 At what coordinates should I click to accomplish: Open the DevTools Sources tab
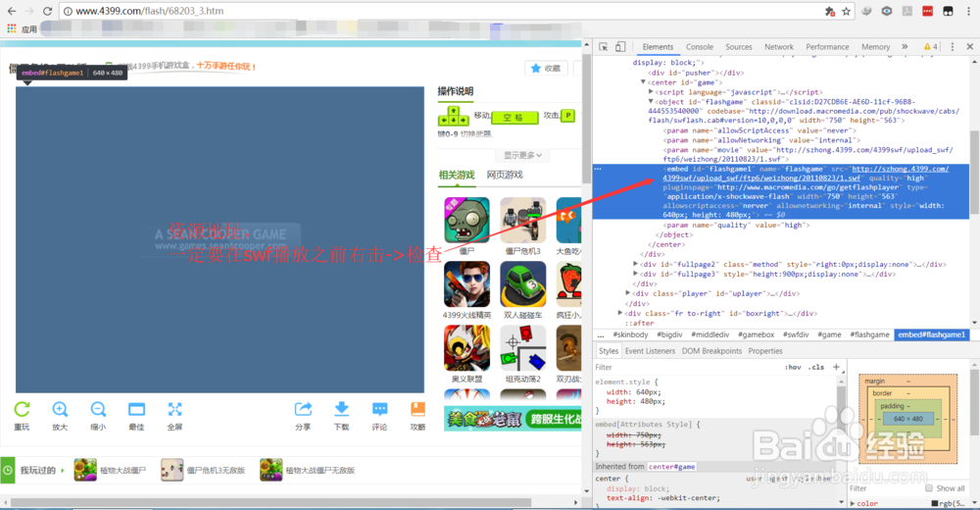739,47
